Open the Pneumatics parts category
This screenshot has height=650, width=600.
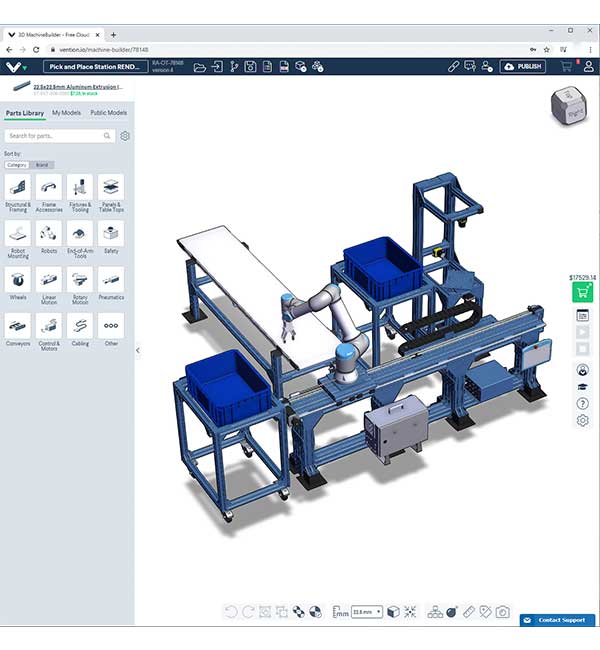pyautogui.click(x=111, y=279)
